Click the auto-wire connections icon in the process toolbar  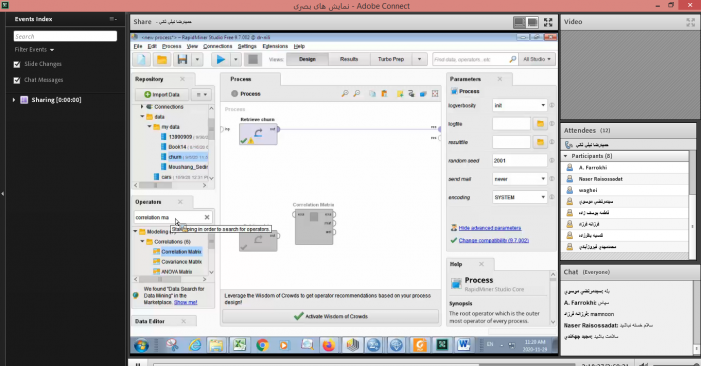(x=411, y=93)
